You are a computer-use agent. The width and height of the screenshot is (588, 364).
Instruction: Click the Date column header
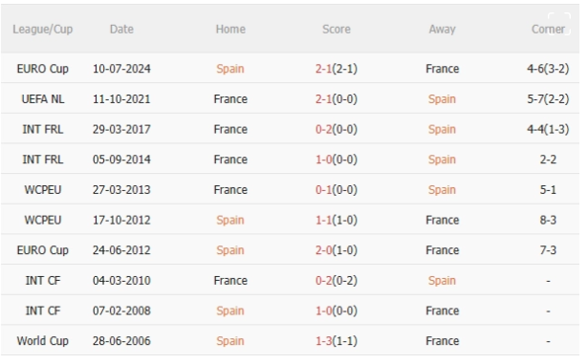(x=121, y=30)
